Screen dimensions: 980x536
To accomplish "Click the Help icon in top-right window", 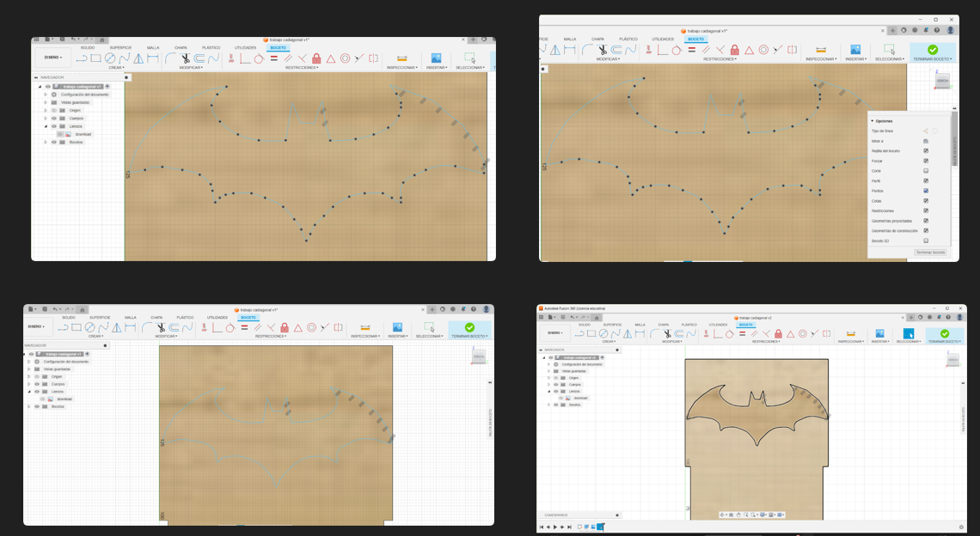I will (937, 30).
